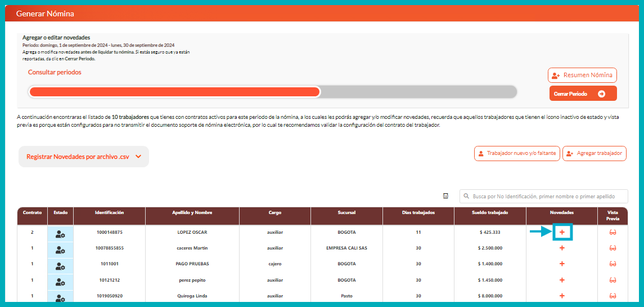Click the Cerrar Periodo button
The image size is (644, 307).
583,94
